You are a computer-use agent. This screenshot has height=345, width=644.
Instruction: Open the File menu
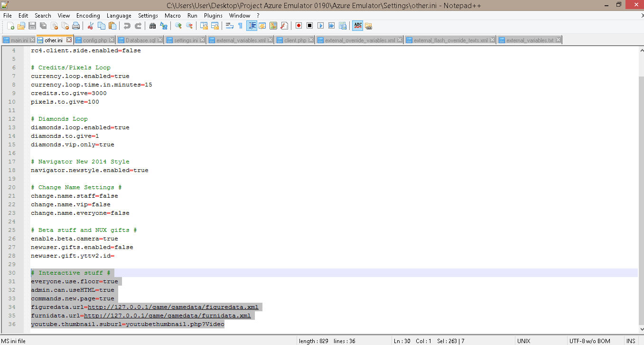(7, 16)
